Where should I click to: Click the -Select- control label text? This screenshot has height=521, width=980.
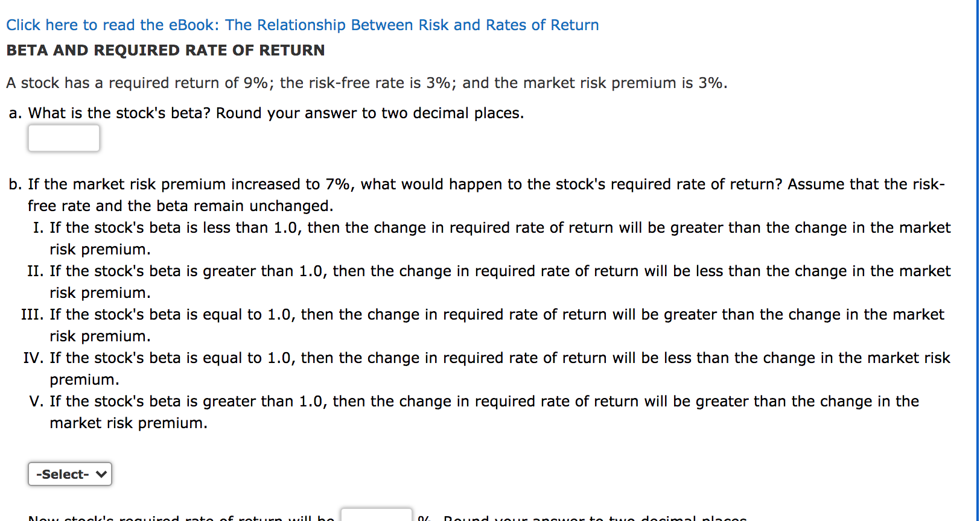tap(62, 474)
